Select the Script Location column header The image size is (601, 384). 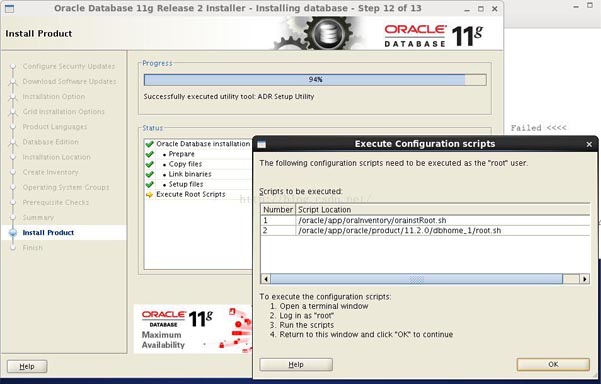(443, 210)
